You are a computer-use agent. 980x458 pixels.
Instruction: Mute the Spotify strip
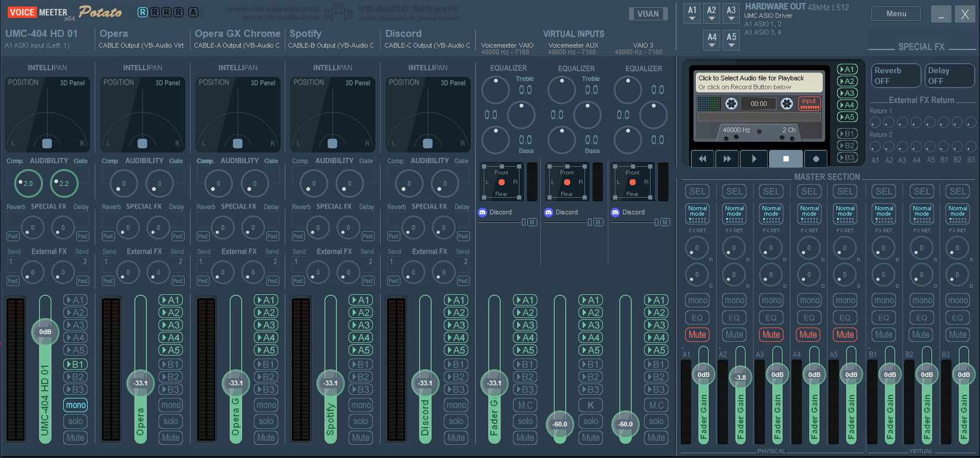(x=361, y=437)
